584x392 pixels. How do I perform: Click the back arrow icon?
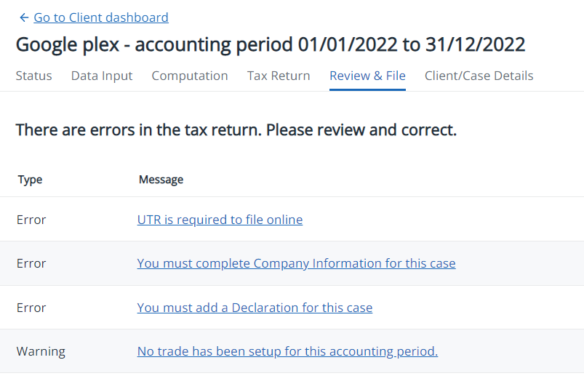(x=24, y=17)
